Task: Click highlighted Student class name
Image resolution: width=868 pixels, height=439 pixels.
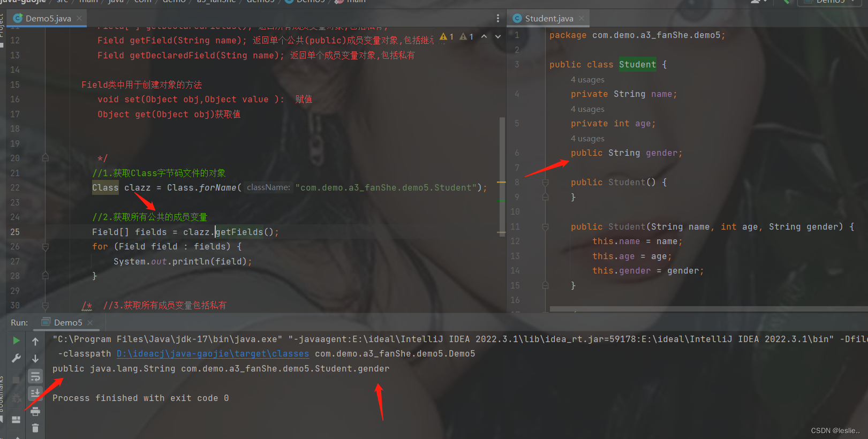Action: 637,65
